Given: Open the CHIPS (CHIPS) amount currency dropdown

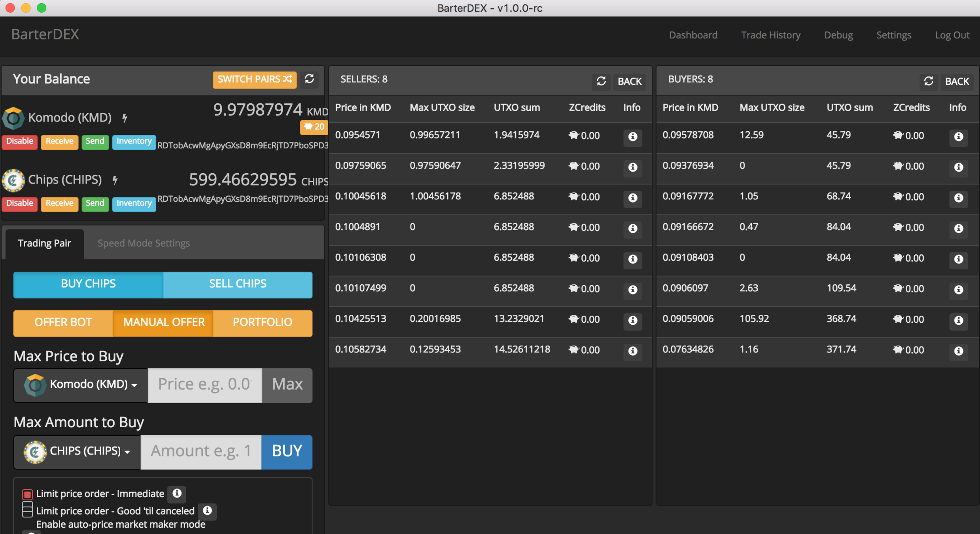Looking at the screenshot, I should tap(77, 451).
